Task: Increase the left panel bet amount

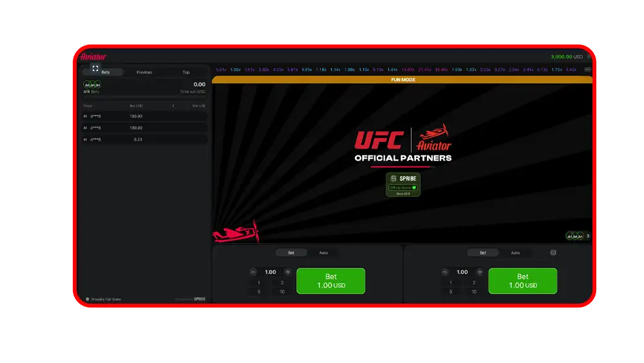Action: (x=288, y=272)
